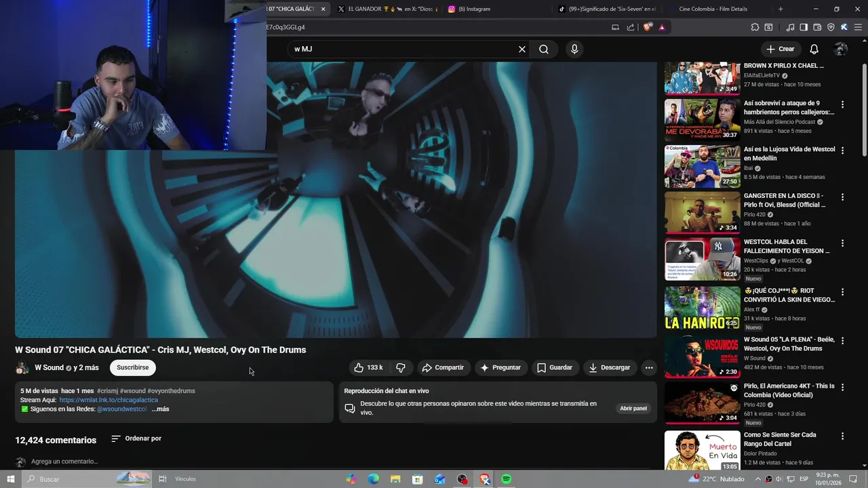Switch to 'EL GANADOR' X tab
The height and width of the screenshot is (488, 868).
[x=387, y=9]
